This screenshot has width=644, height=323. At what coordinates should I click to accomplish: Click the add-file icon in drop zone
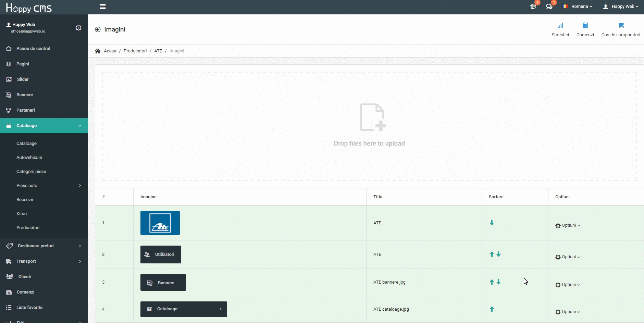[373, 117]
